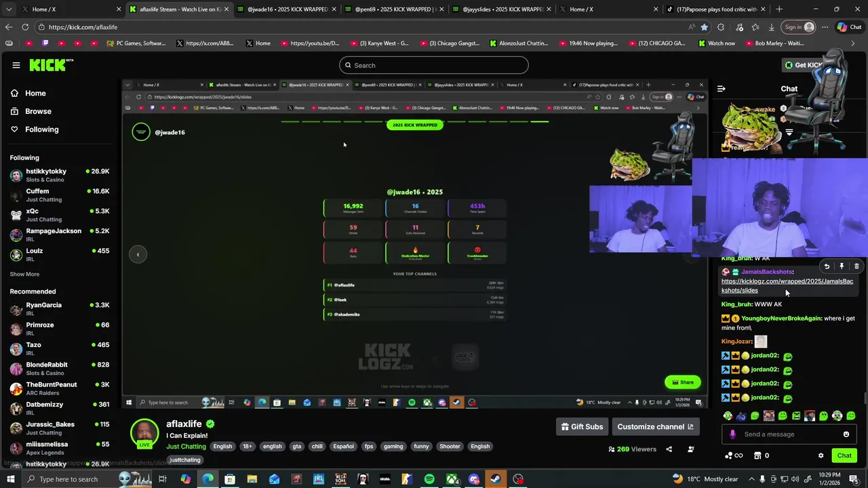The width and height of the screenshot is (868, 488).
Task: Open Following in sidebar
Action: 35,129
